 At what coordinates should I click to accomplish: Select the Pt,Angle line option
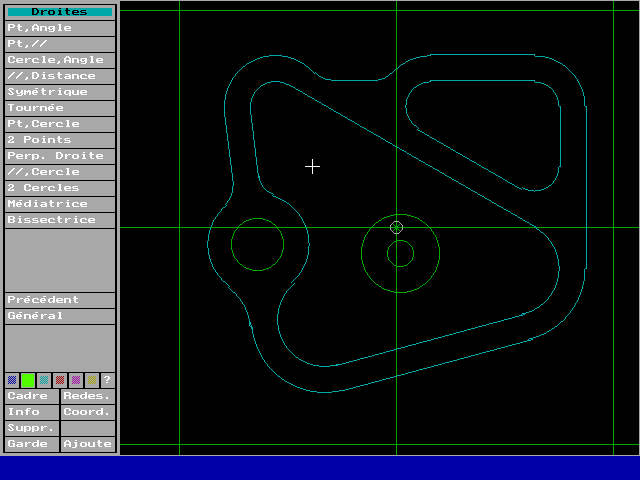point(60,28)
